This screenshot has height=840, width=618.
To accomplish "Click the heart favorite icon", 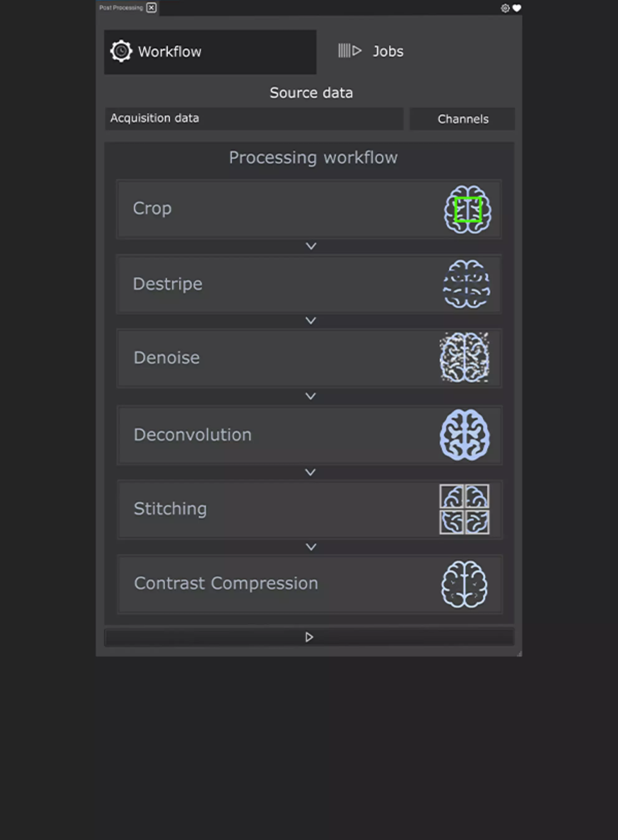I will [517, 8].
